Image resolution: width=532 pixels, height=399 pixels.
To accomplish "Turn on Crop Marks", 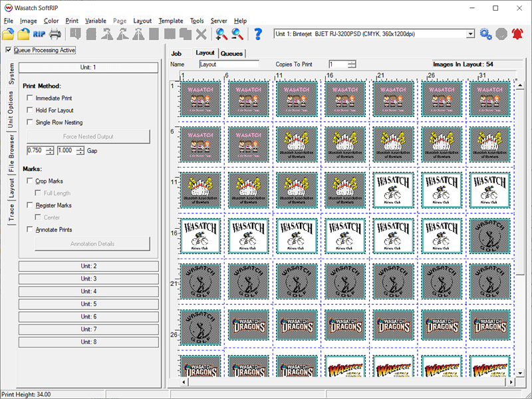I will point(30,181).
